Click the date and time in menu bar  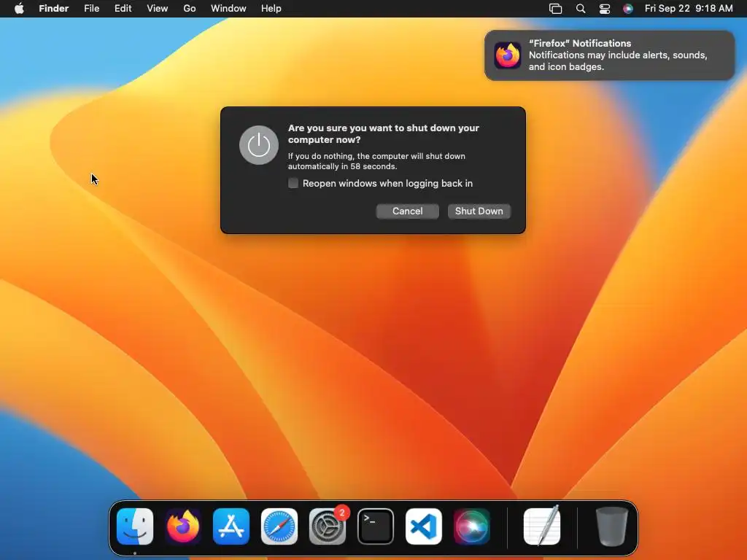pyautogui.click(x=689, y=9)
